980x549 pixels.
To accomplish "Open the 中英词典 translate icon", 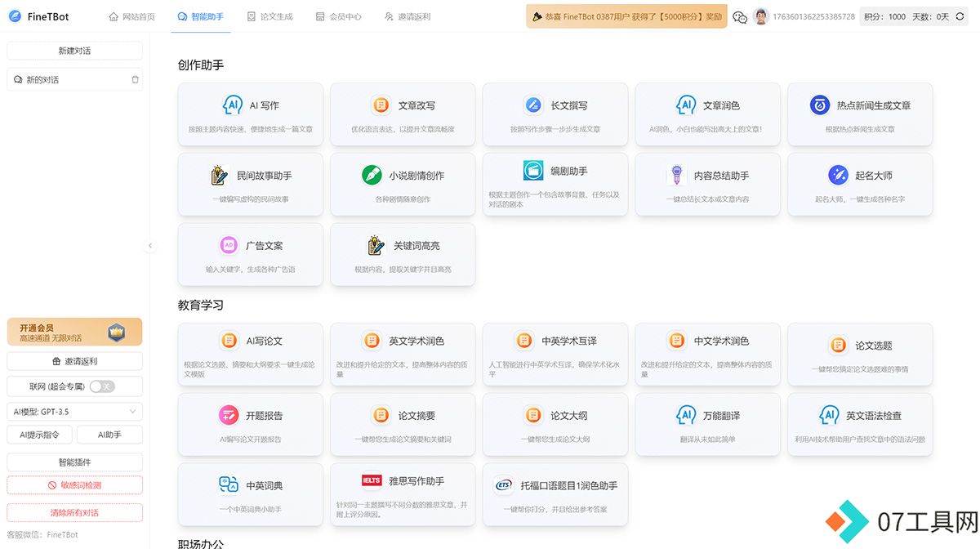I will [x=229, y=485].
